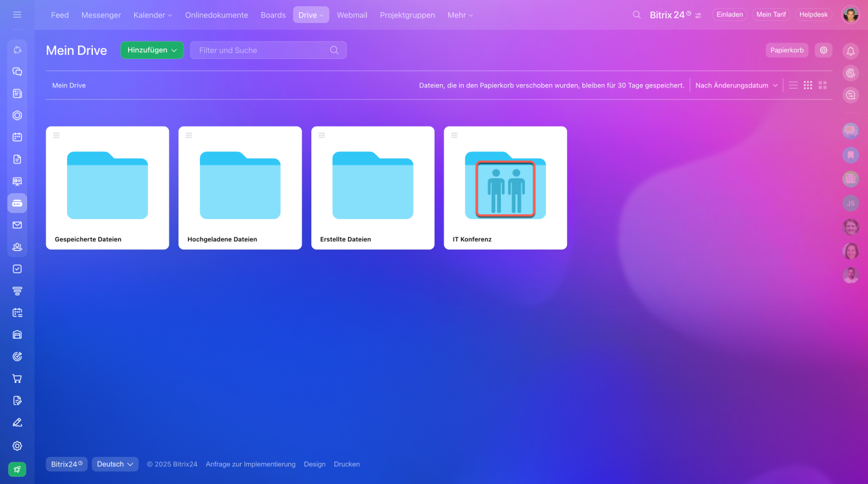Click the sliders icon beside Bitrix24 logo
This screenshot has width=868, height=484.
pos(698,16)
